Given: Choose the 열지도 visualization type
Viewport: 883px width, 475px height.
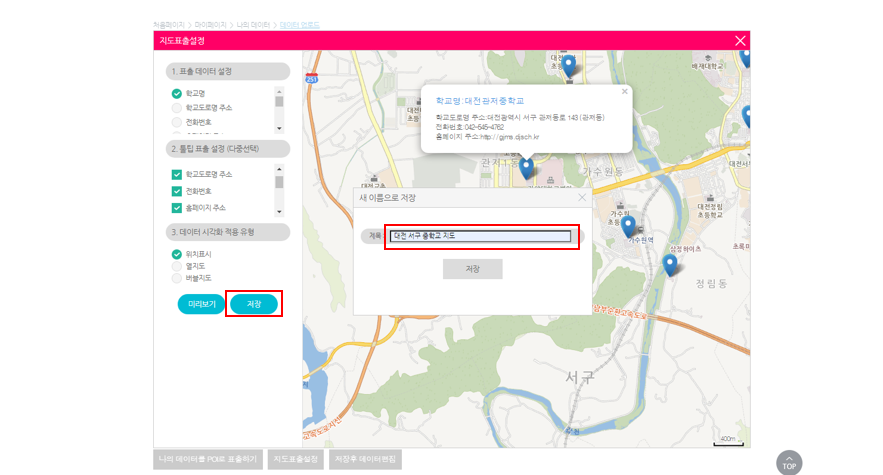Looking at the screenshot, I should point(177,266).
